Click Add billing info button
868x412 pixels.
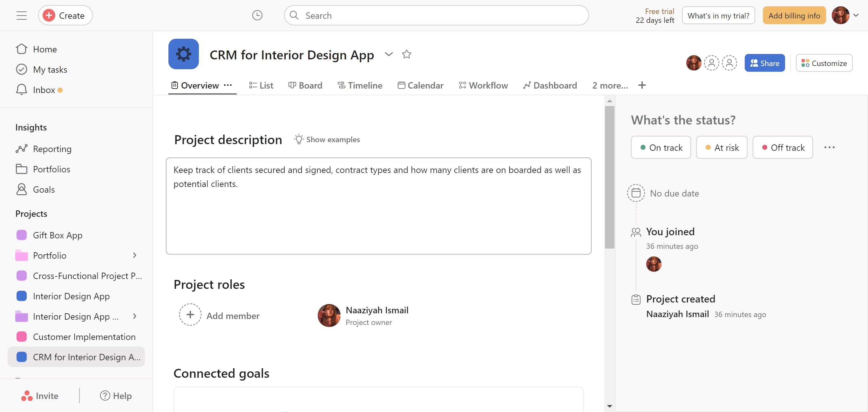794,16
